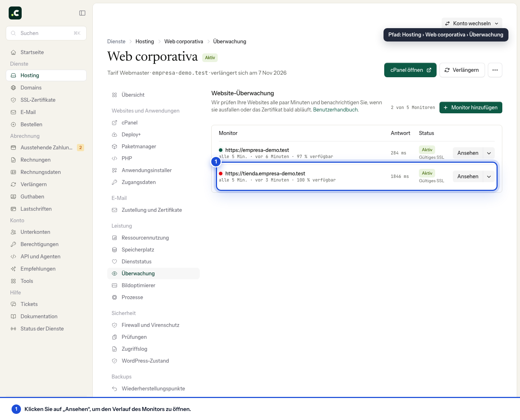Image resolution: width=520 pixels, height=420 pixels.
Task: Click the E-Mail envelope icon in sidebar
Action: coord(13,112)
